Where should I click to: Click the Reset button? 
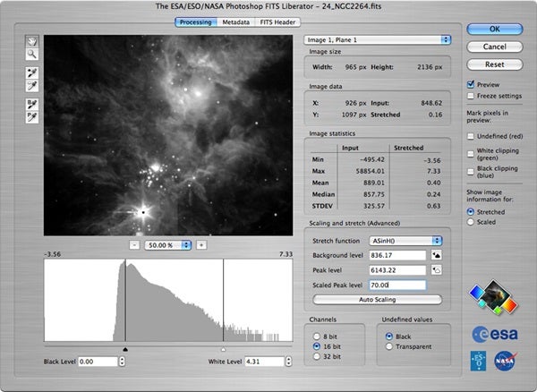(495, 64)
